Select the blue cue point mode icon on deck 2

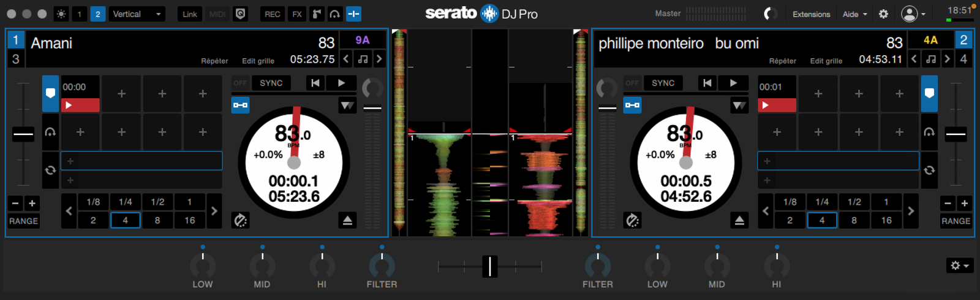[929, 93]
